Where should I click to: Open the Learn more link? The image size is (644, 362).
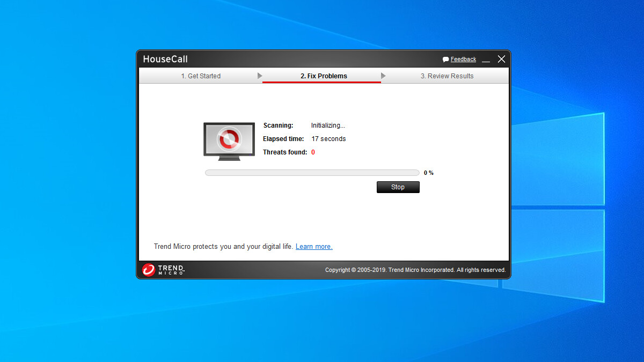click(x=313, y=246)
